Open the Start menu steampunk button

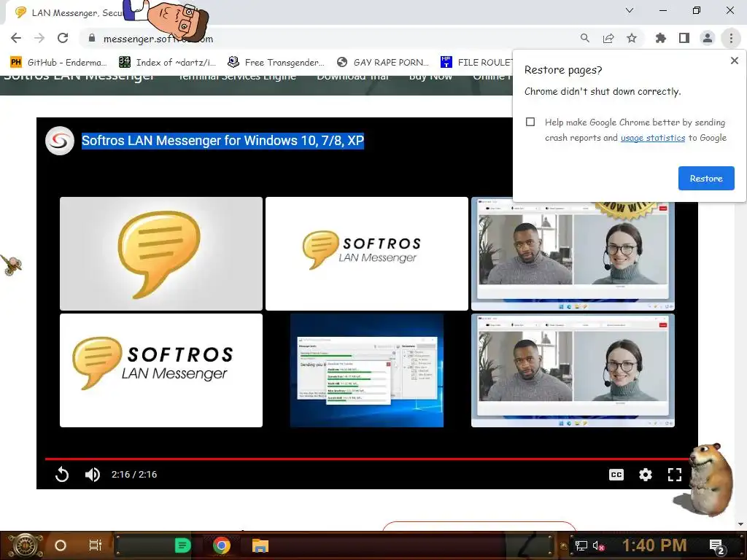[25, 545]
